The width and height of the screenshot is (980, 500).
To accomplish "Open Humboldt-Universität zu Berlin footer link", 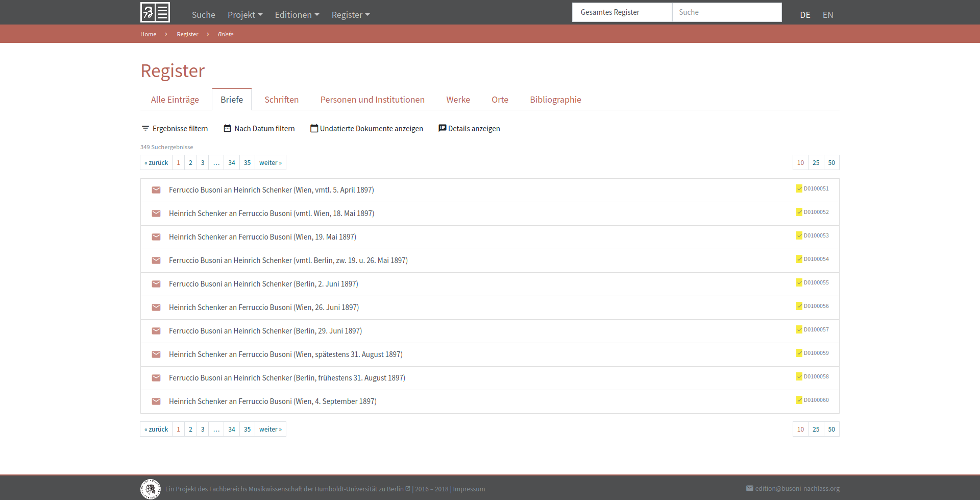I will click(362, 489).
